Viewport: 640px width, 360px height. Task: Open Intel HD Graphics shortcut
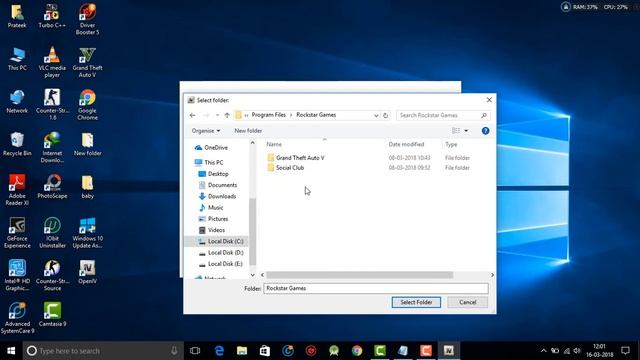click(17, 275)
